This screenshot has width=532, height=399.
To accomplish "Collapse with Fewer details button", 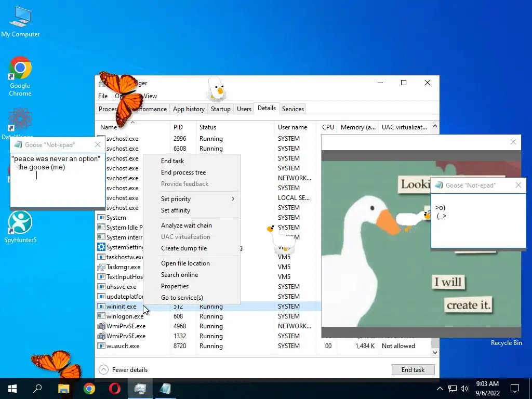I will [x=123, y=369].
